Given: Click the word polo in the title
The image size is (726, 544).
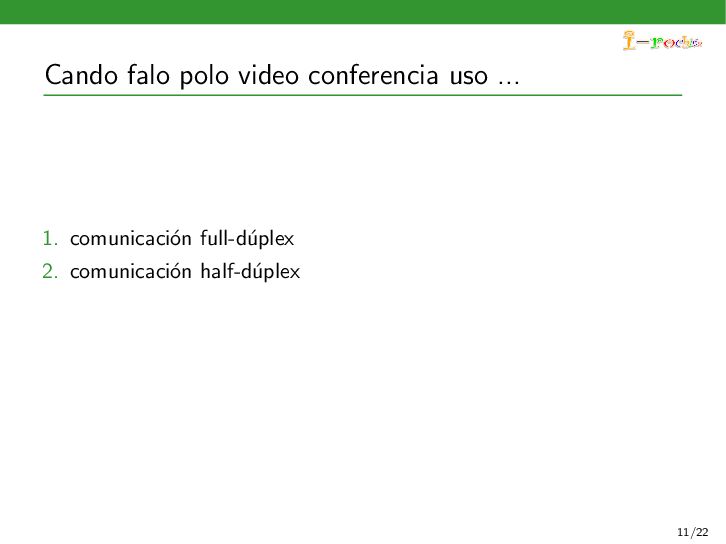Looking at the screenshot, I should pyautogui.click(x=204, y=76).
